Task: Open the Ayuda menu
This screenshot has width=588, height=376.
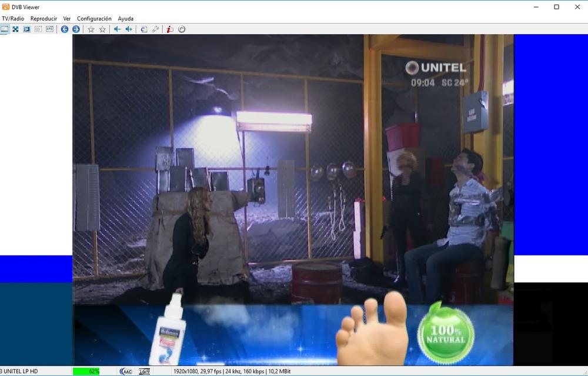Action: point(125,19)
